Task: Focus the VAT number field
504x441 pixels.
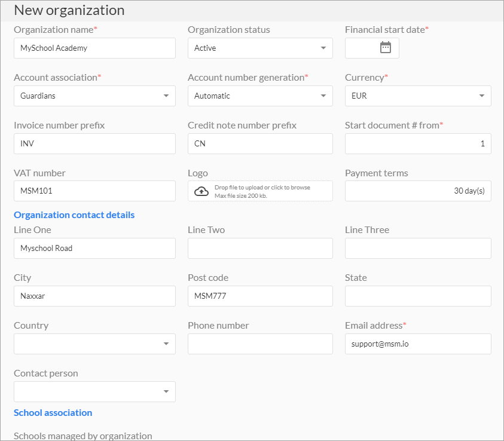Action: [x=94, y=191]
